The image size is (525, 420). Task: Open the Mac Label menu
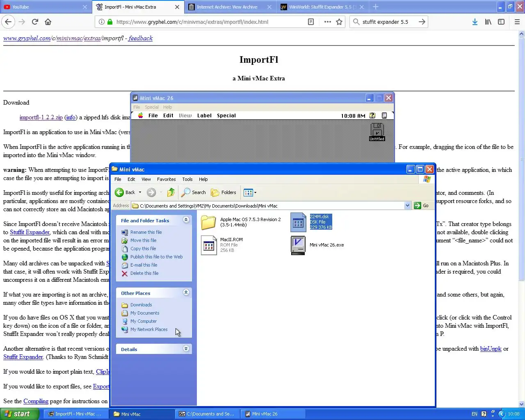click(x=204, y=116)
